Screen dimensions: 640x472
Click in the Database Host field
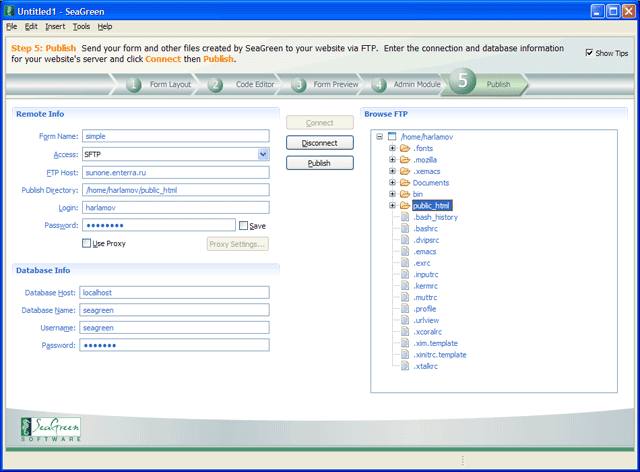point(174,292)
